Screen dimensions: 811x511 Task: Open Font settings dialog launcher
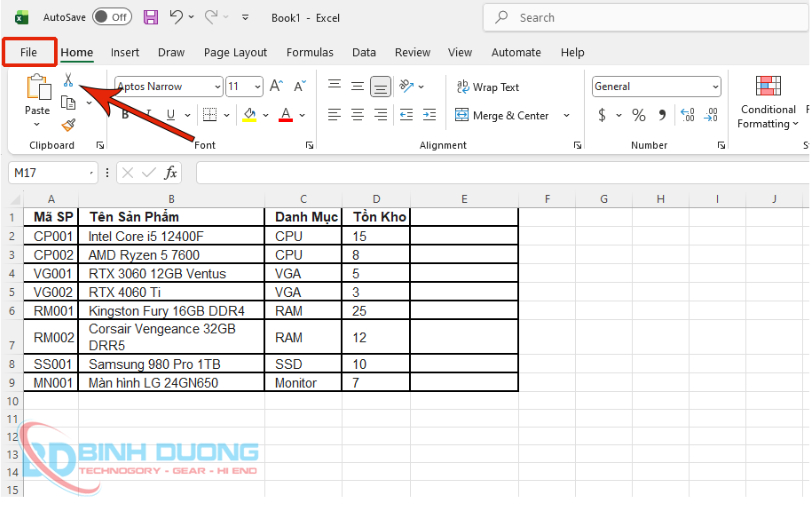click(x=309, y=146)
